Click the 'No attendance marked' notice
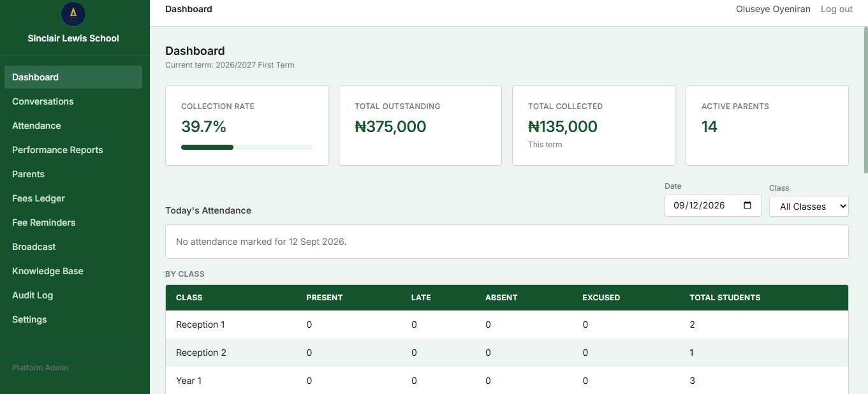The height and width of the screenshot is (394, 868). 507,242
